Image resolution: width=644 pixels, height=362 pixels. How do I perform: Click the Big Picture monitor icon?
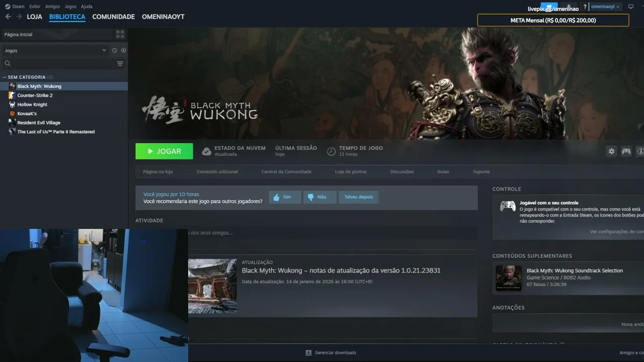pos(631,7)
